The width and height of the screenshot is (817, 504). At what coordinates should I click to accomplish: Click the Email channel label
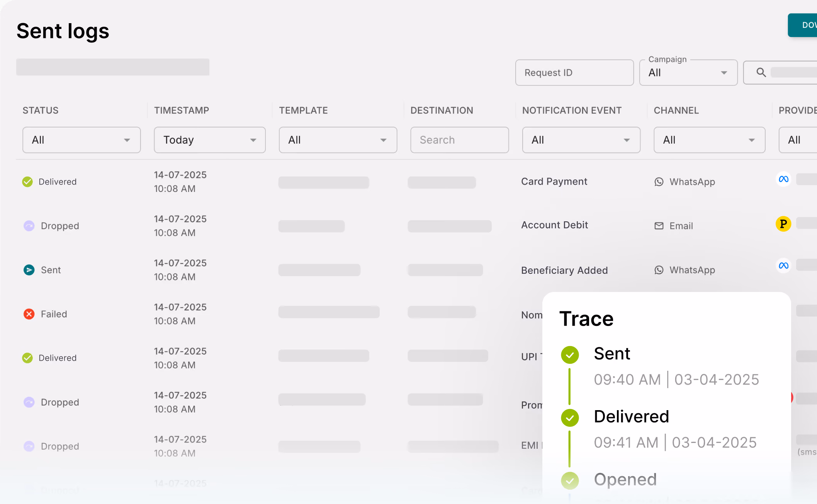pyautogui.click(x=681, y=226)
